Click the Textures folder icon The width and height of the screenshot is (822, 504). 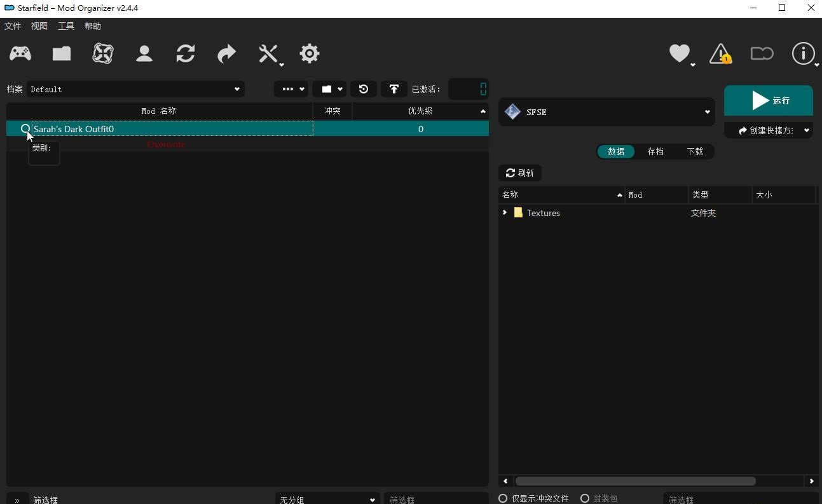pos(518,212)
